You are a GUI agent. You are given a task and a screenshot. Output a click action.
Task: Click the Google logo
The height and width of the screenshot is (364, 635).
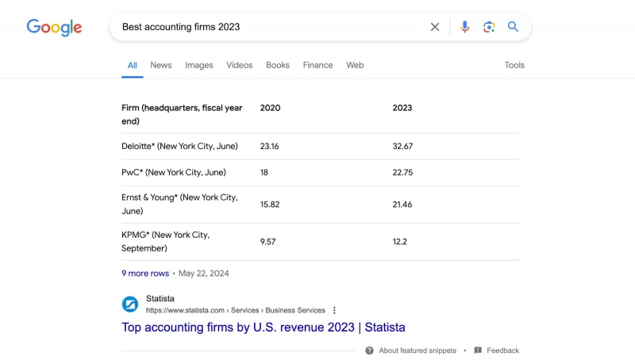[x=54, y=28]
